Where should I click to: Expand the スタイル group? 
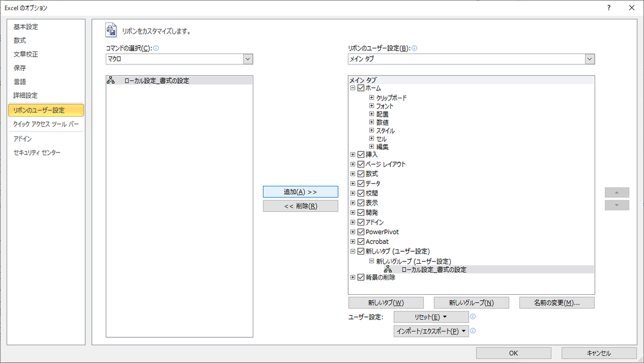pyautogui.click(x=371, y=130)
